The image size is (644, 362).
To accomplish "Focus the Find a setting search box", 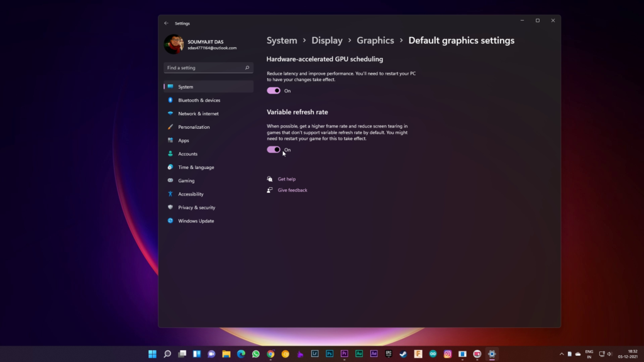I will coord(208,68).
